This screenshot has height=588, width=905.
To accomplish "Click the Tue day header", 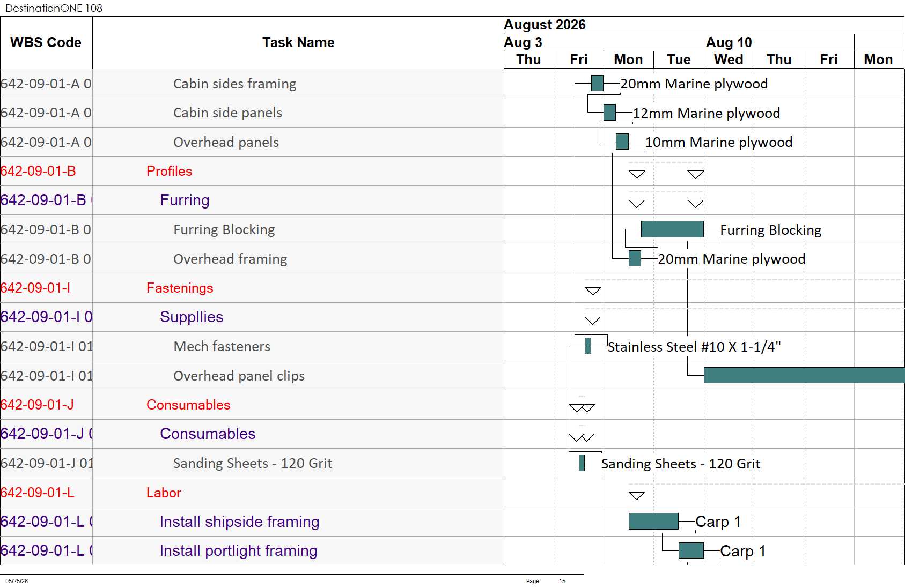I will [x=679, y=59].
